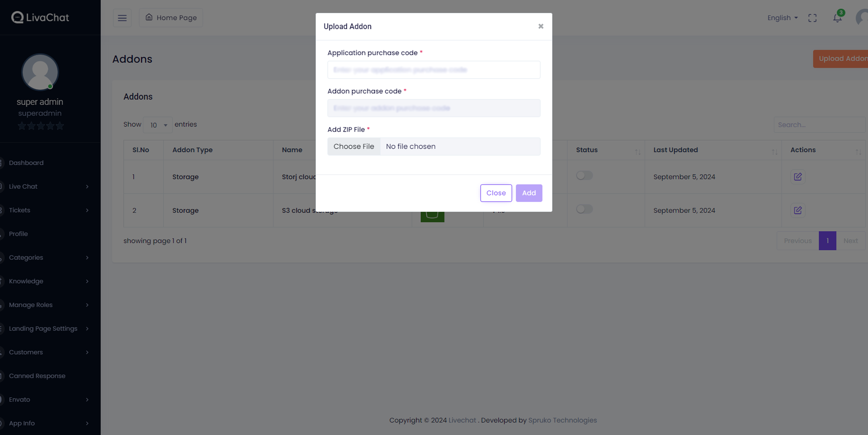The width and height of the screenshot is (868, 435).
Task: Click the edit icon for Storj cloud row
Action: (797, 177)
